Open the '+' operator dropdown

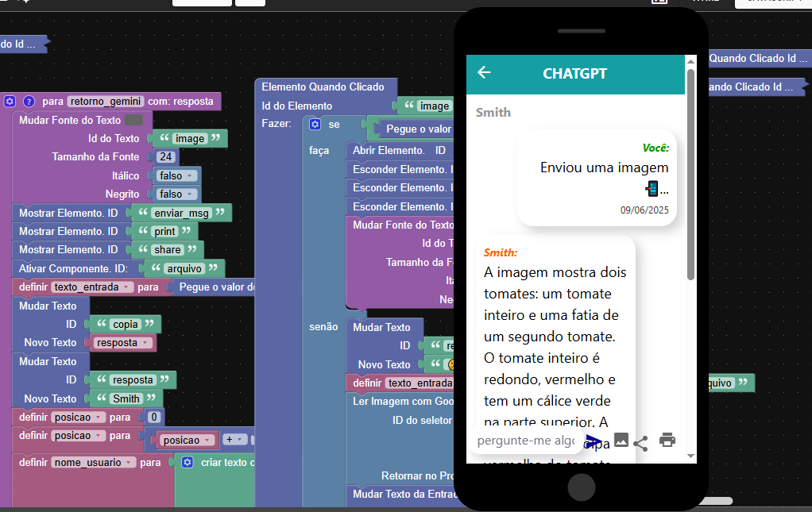click(234, 440)
